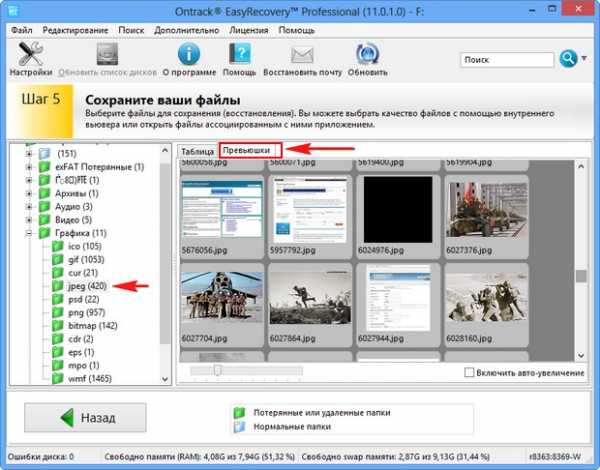Expand the exFAT Потерянные (1) node
Screen dimensions: 600x470
pos(29,167)
